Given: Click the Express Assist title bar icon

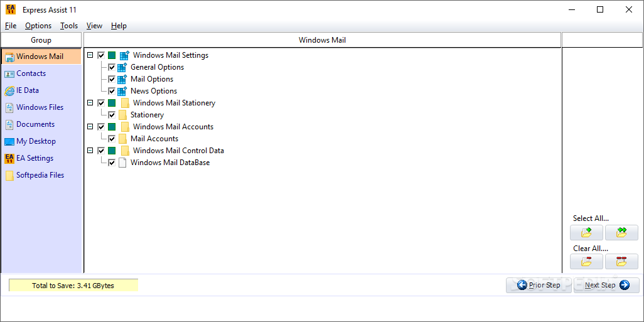Looking at the screenshot, I should pos(11,9).
